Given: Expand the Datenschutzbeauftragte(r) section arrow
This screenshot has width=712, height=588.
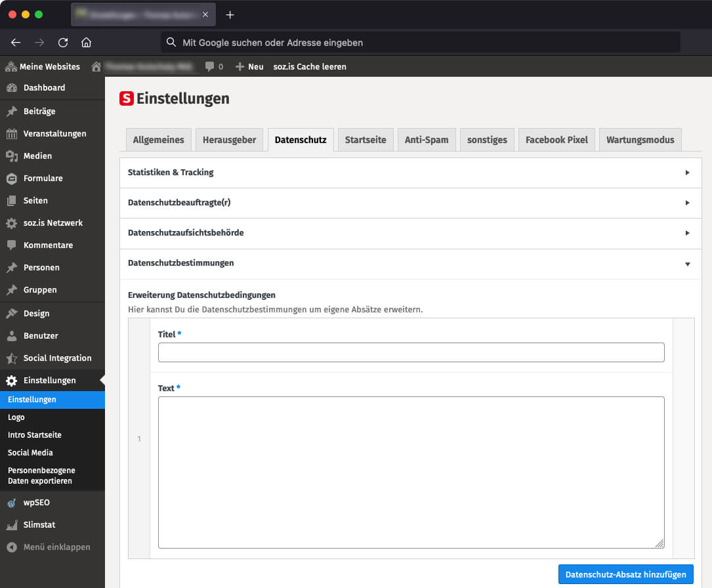Looking at the screenshot, I should click(687, 203).
